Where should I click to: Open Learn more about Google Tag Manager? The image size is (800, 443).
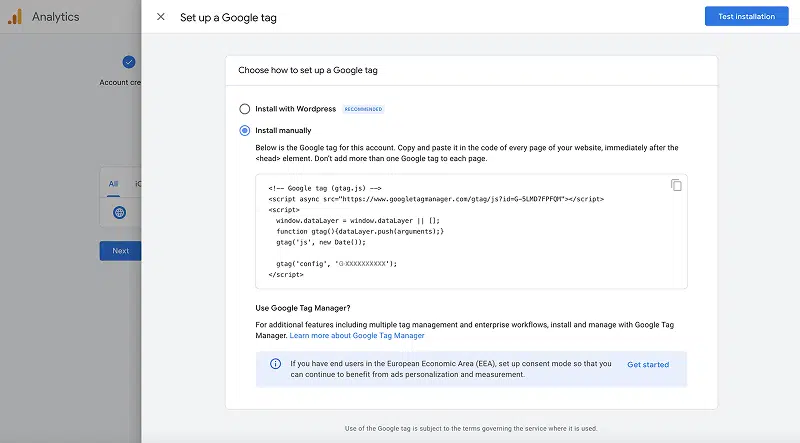(x=357, y=335)
